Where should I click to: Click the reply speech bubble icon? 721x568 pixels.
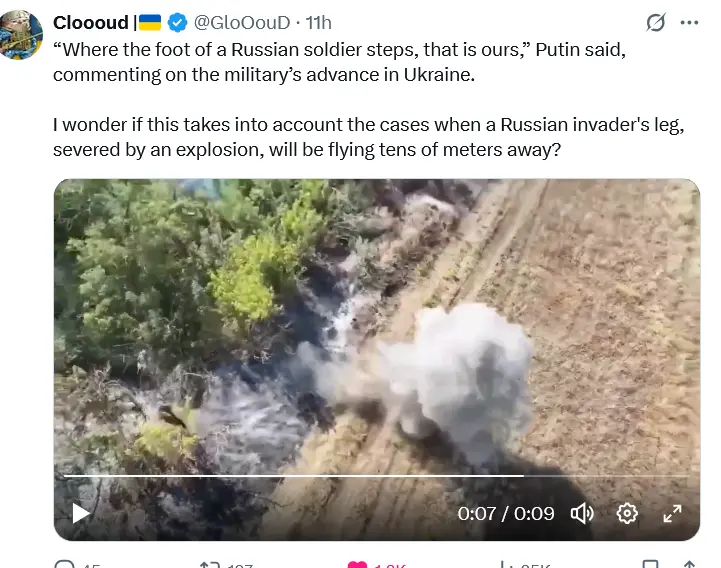[64, 565]
